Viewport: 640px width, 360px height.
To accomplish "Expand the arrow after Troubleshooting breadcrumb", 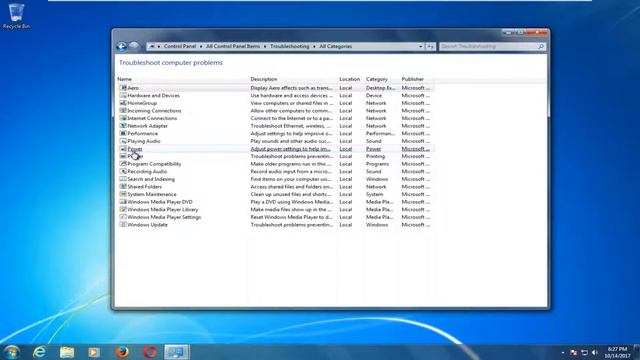I will pos(314,47).
